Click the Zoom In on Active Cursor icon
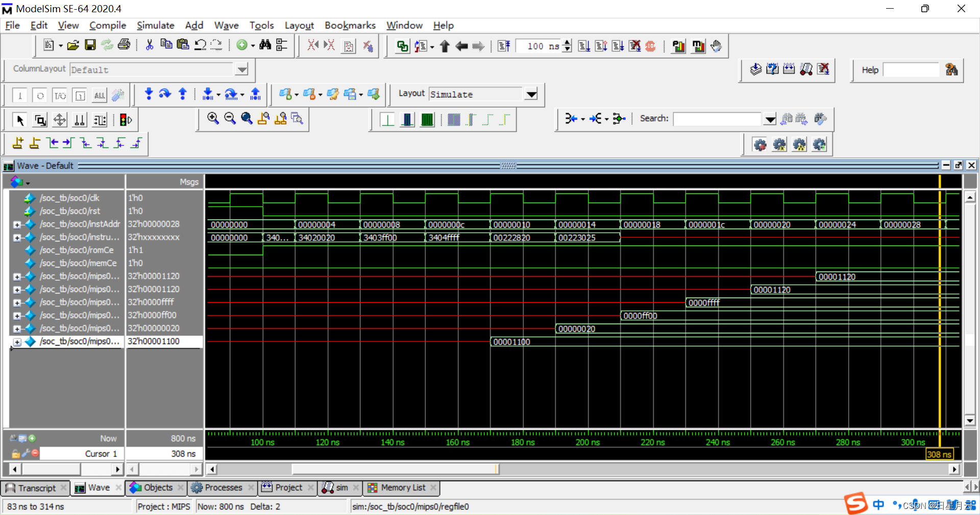The image size is (980, 515). pos(264,119)
